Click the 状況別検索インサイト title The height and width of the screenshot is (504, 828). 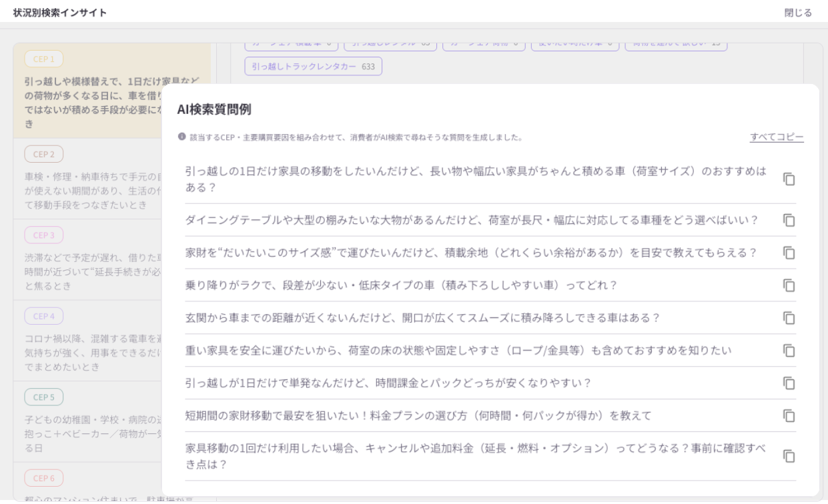60,13
